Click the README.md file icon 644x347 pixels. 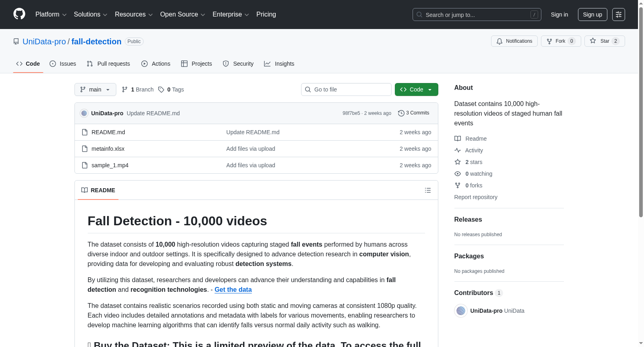85,132
